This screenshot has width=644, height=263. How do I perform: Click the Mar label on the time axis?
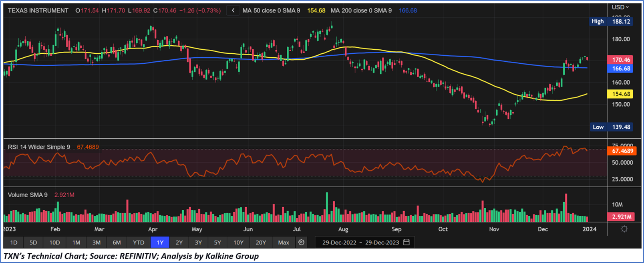[99, 229]
